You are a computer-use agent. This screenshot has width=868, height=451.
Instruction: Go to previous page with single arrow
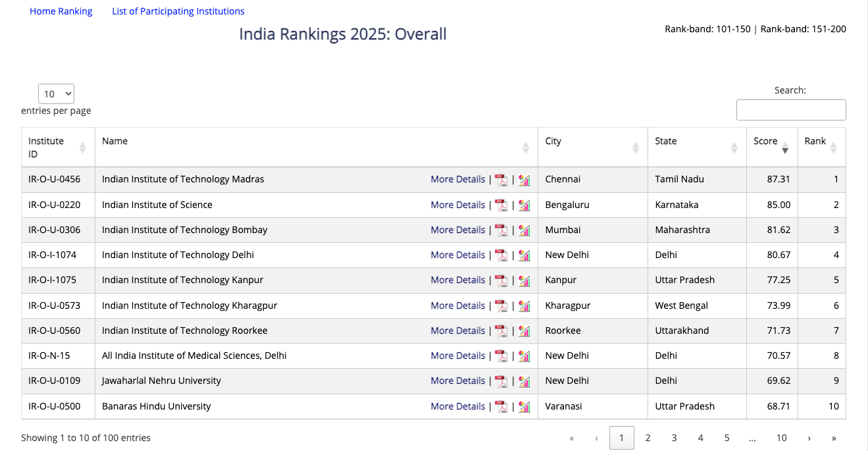[x=597, y=438]
